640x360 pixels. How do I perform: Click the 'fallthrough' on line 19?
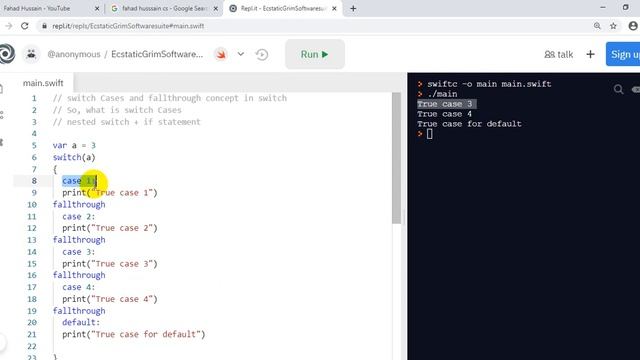pyautogui.click(x=79, y=311)
